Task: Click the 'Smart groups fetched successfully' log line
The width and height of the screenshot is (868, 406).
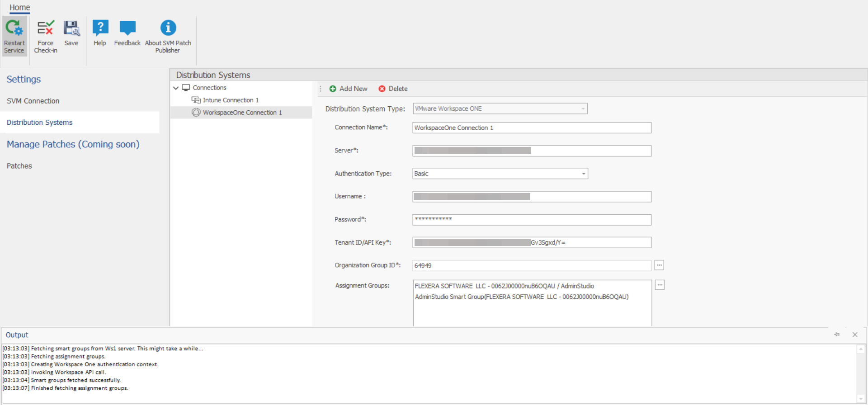Action: point(62,380)
